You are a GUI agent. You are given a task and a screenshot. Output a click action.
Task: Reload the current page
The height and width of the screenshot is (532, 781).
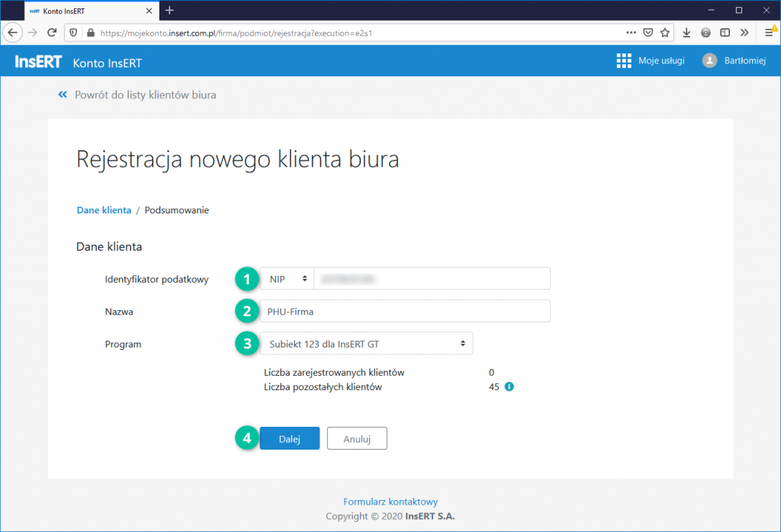tap(52, 33)
